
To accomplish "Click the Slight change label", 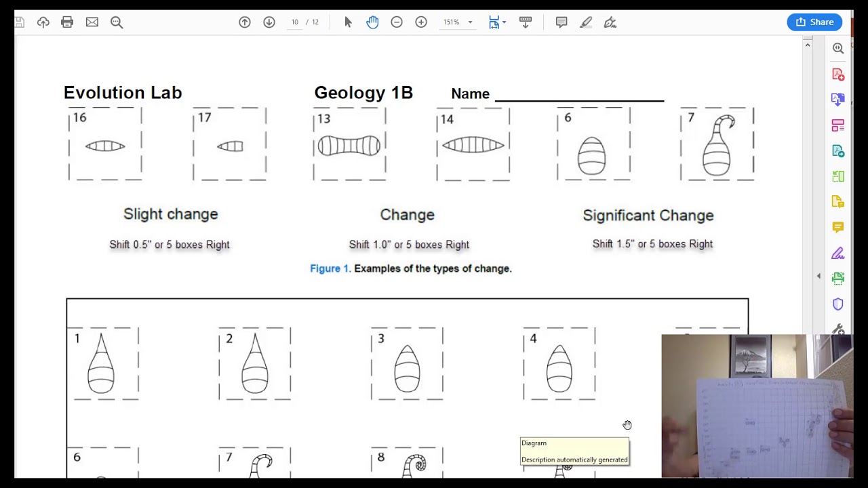I will (171, 214).
